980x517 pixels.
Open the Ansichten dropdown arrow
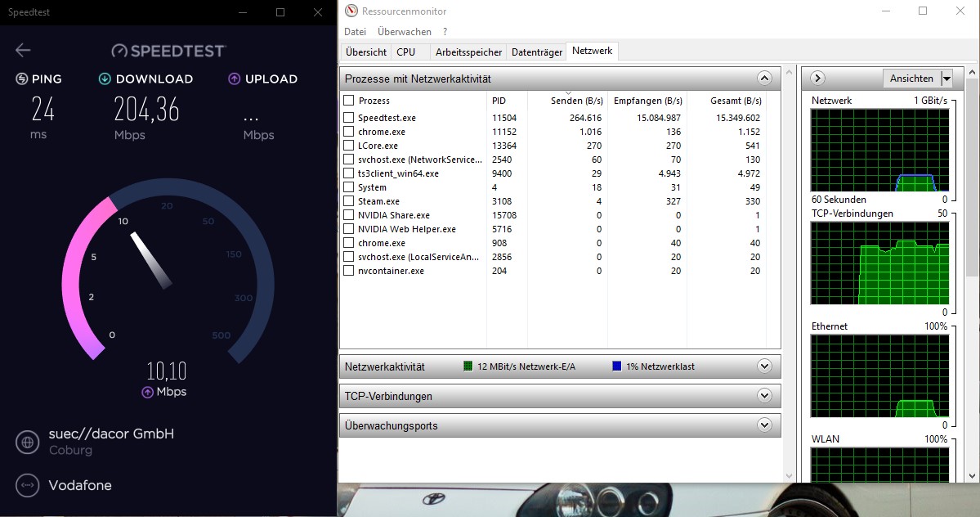[x=946, y=79]
